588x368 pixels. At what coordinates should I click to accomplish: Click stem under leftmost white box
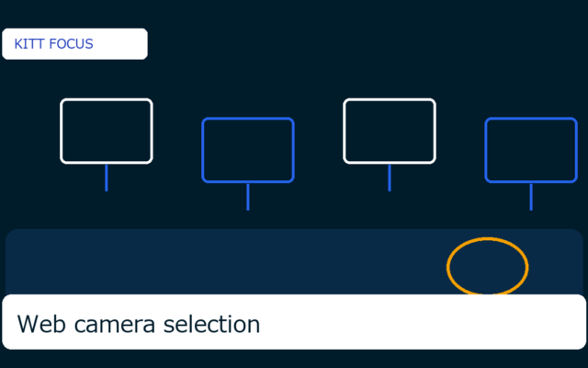pos(107,178)
